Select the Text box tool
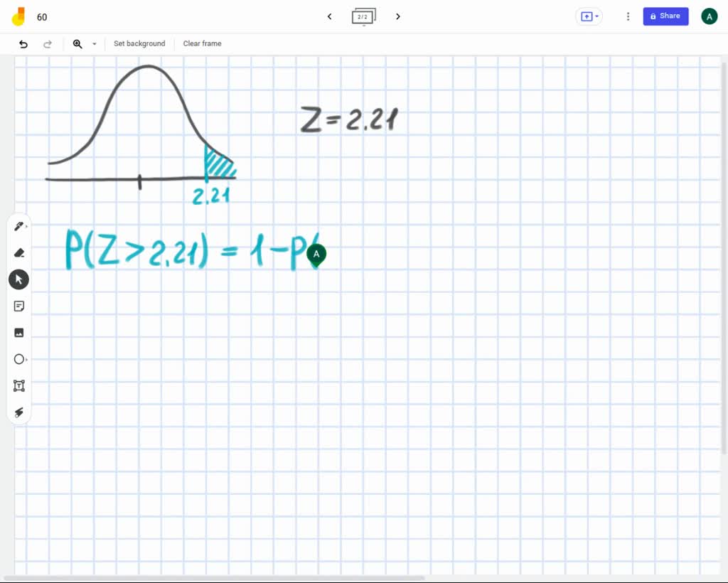Screen dimensions: 728x583 click(x=18, y=385)
